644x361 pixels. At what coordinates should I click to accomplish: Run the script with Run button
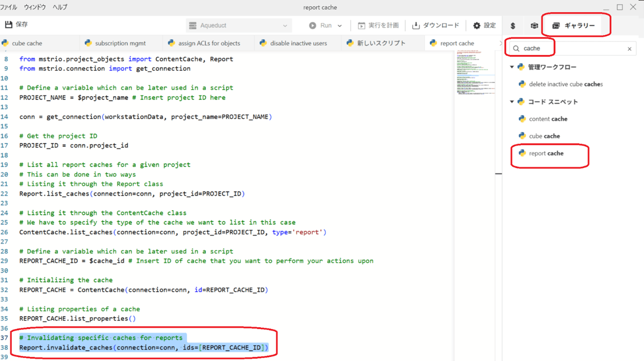click(x=321, y=26)
